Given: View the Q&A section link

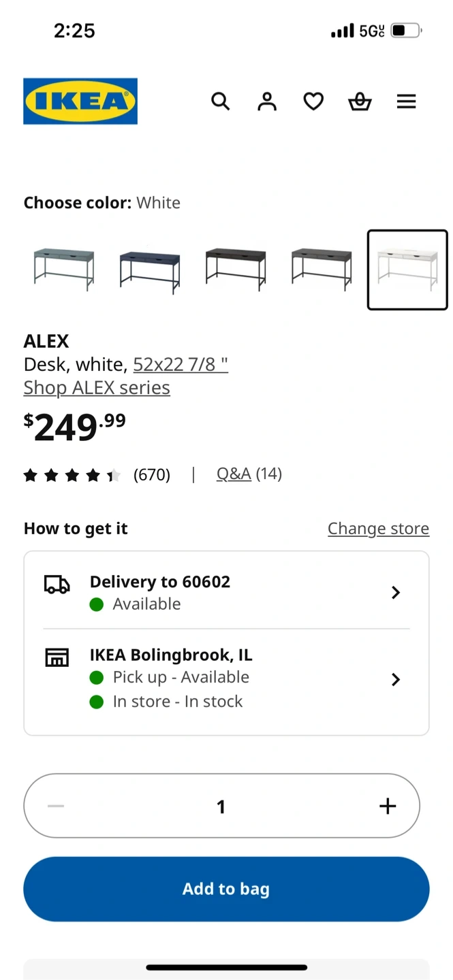Looking at the screenshot, I should [x=234, y=474].
